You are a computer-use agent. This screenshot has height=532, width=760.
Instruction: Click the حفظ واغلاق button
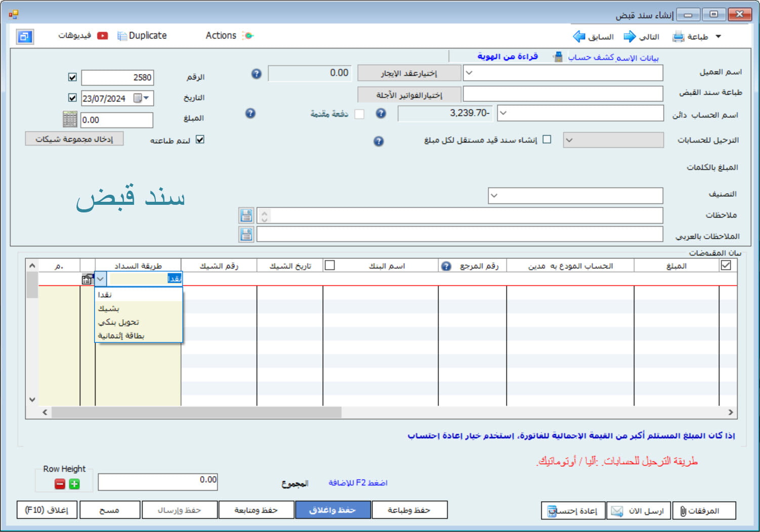click(x=332, y=510)
